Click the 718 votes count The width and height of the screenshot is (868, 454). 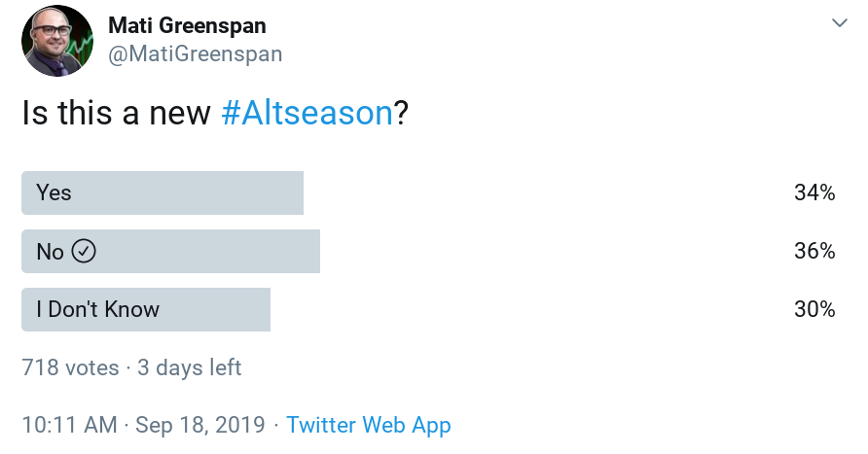click(70, 367)
